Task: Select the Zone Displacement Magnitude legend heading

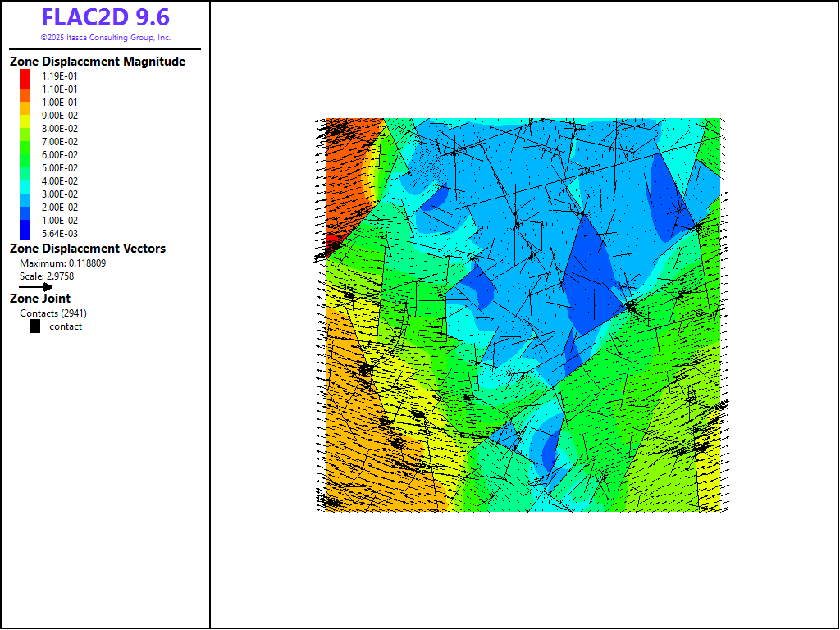Action: pos(97,62)
